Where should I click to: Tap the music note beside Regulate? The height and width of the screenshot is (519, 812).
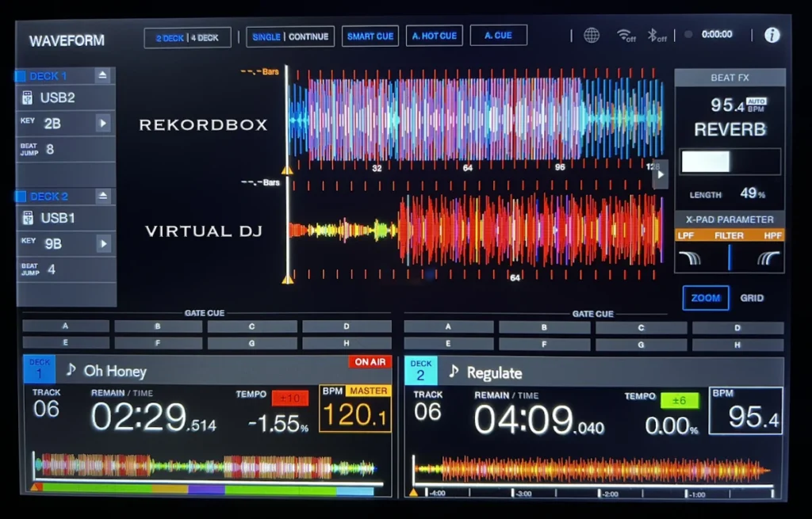click(x=453, y=372)
